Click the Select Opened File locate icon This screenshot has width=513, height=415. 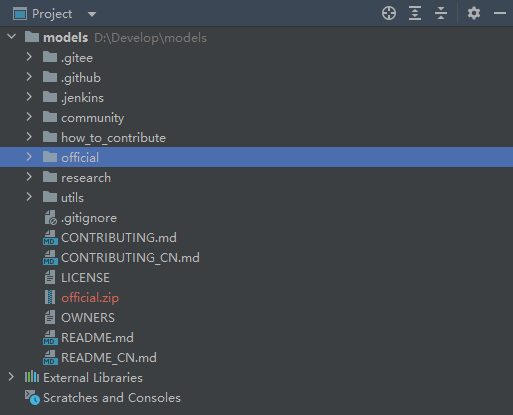coord(389,14)
